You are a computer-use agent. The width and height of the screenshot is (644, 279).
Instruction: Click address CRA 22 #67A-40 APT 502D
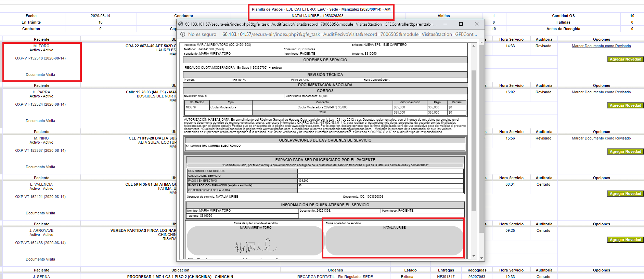click(x=151, y=46)
